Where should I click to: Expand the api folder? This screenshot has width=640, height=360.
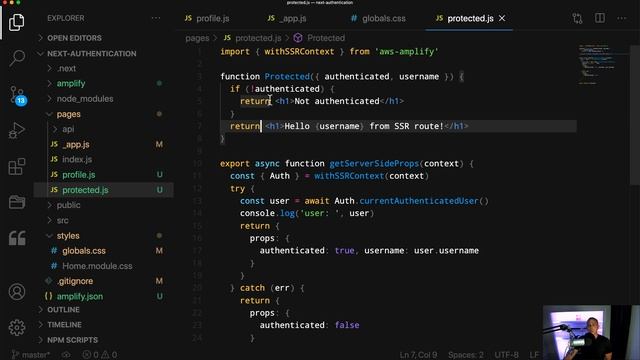(x=68, y=129)
